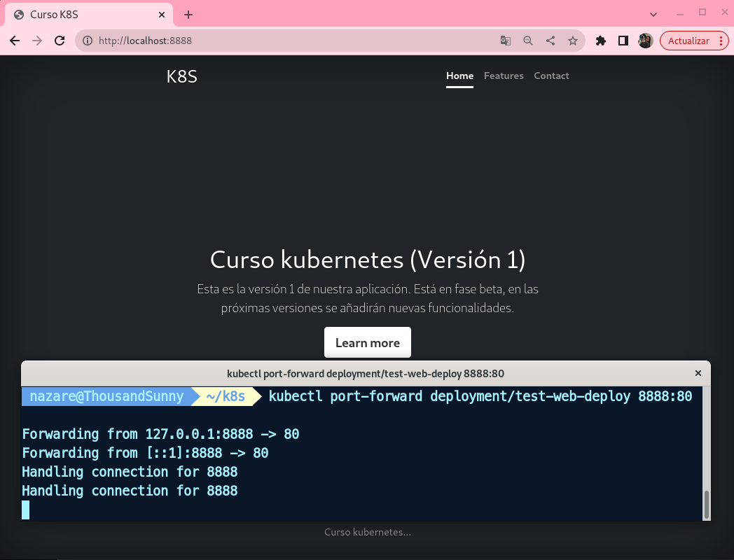Close the Curso K8S tab
734x560 pixels.
tap(162, 15)
